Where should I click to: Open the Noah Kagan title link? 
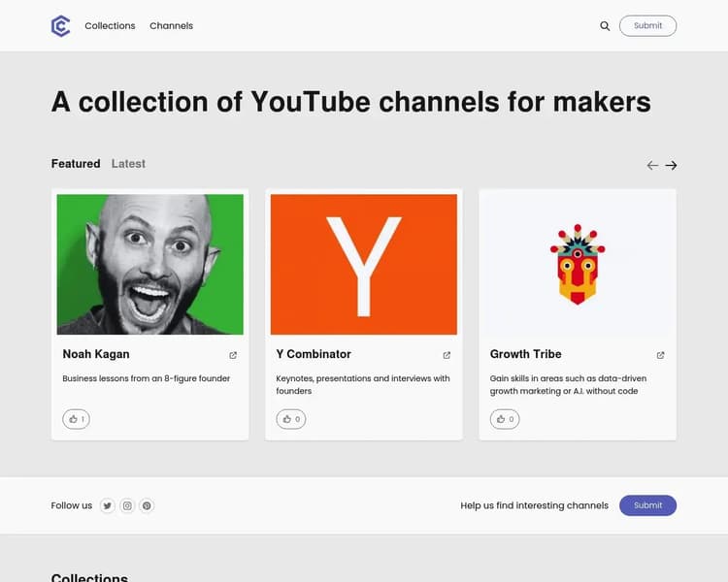click(96, 354)
